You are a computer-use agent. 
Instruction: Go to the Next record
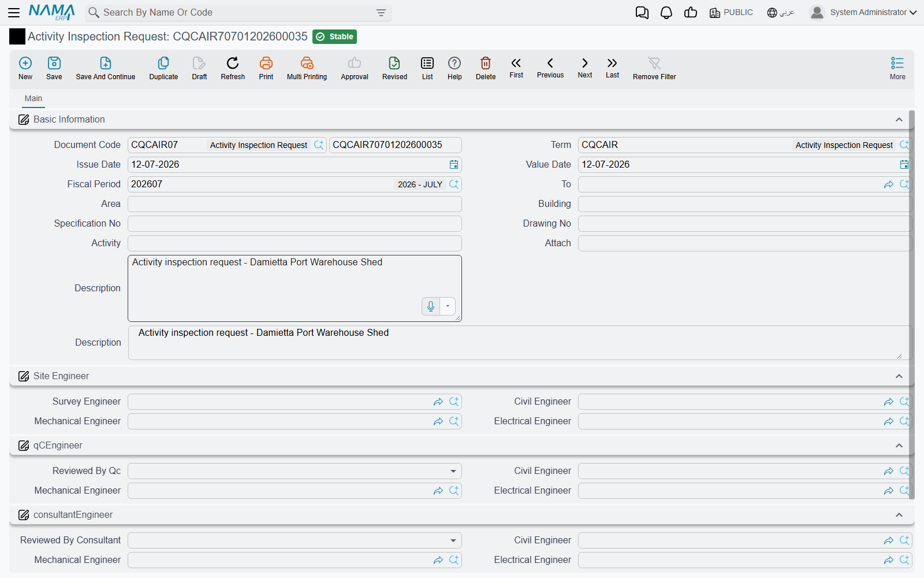click(585, 68)
